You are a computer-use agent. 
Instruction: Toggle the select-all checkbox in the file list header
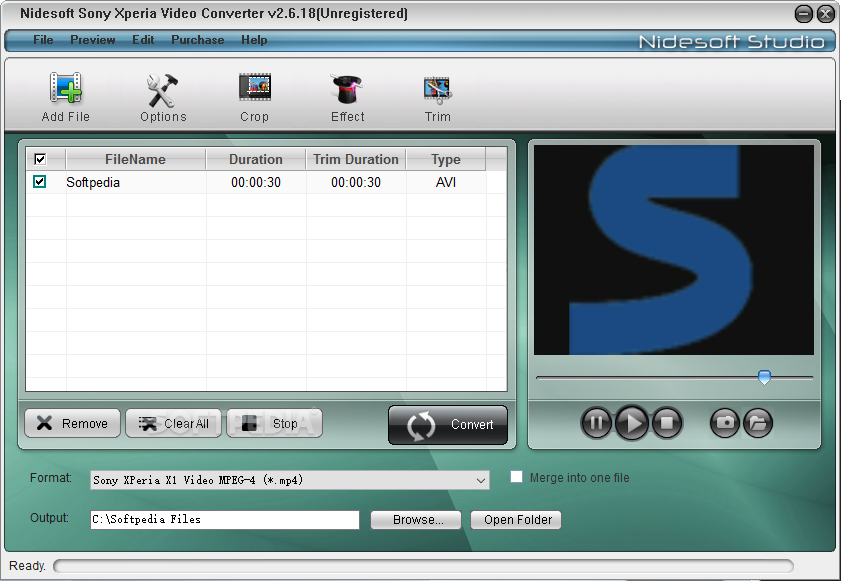point(40,159)
